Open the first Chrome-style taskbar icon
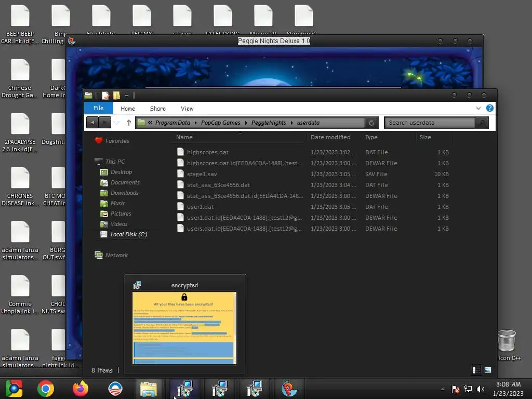Image resolution: width=532 pixels, height=399 pixels. [14, 389]
